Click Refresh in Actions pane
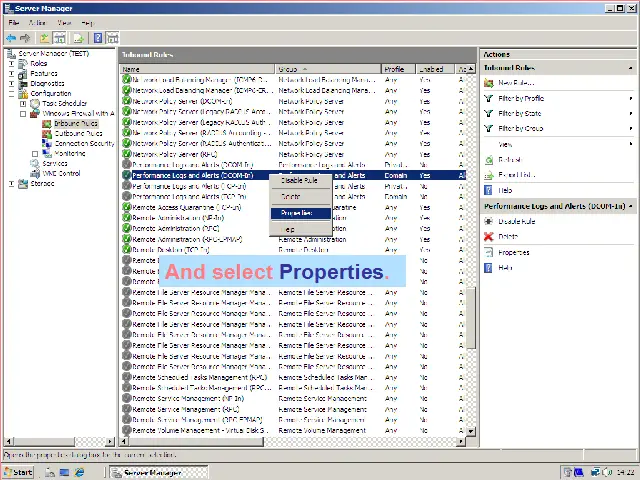The image size is (640, 480). (x=510, y=160)
